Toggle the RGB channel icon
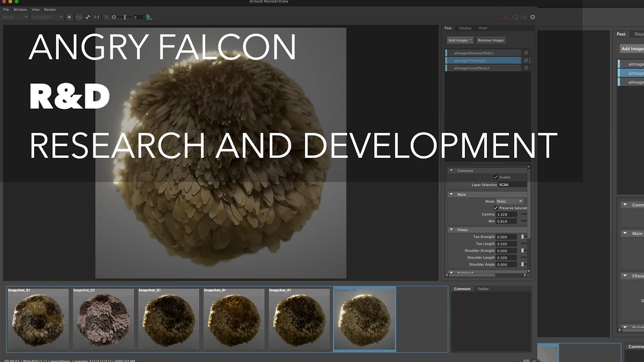The image size is (644, 362). 79,17
